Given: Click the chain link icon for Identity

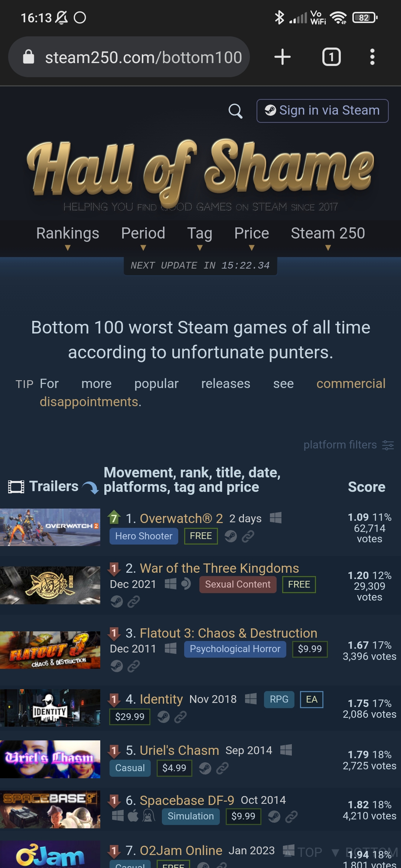Looking at the screenshot, I should point(180,717).
